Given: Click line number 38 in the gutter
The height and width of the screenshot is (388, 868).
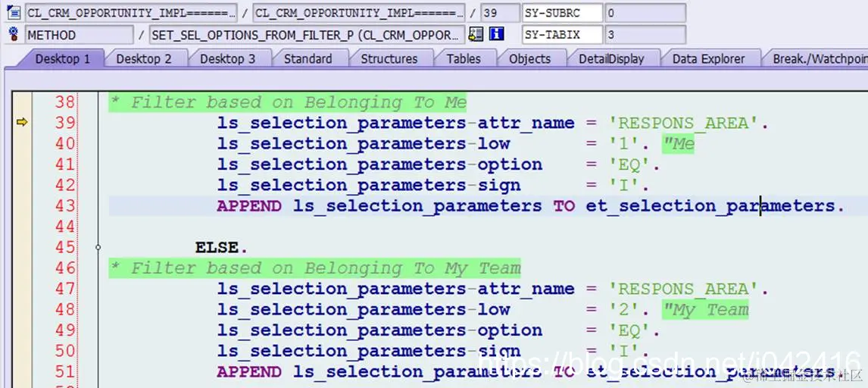Looking at the screenshot, I should coord(65,102).
